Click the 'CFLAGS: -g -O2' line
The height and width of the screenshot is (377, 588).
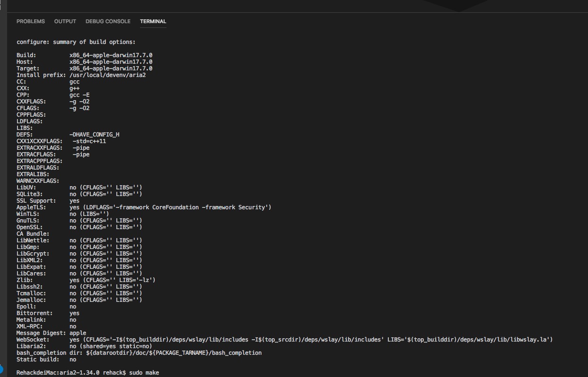point(53,108)
